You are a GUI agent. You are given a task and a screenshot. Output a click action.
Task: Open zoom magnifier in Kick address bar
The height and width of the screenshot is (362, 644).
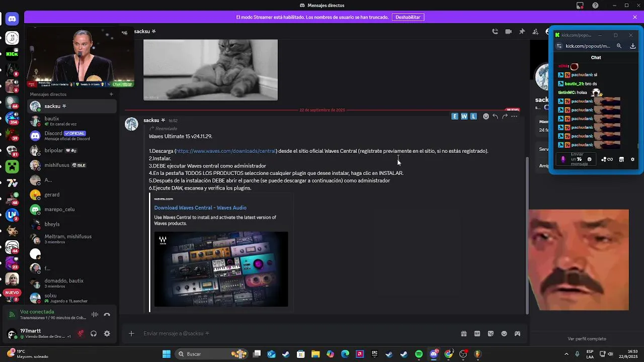pyautogui.click(x=619, y=46)
